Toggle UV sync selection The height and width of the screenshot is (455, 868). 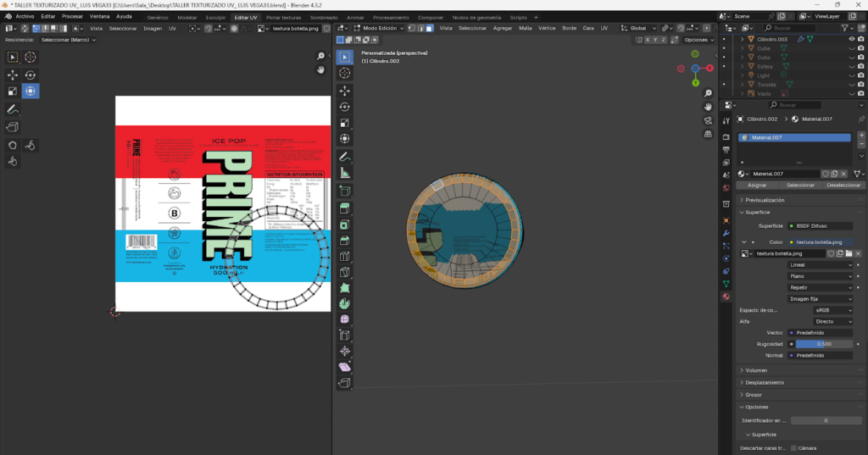[25, 28]
